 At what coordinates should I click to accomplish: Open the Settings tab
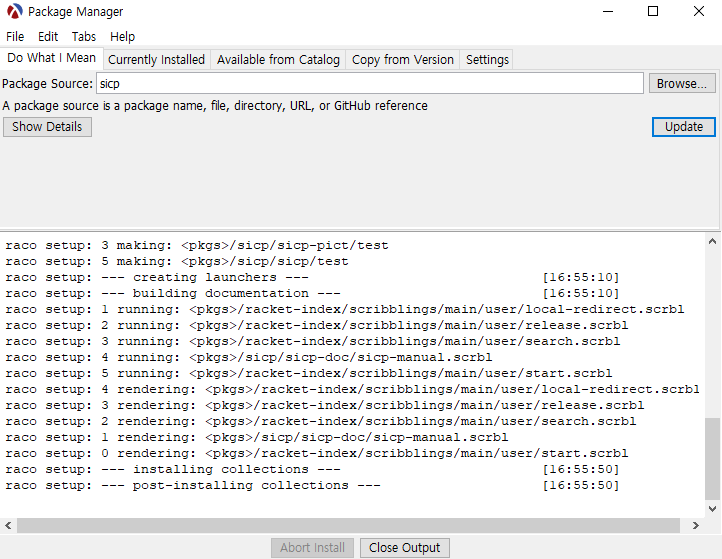(x=487, y=60)
